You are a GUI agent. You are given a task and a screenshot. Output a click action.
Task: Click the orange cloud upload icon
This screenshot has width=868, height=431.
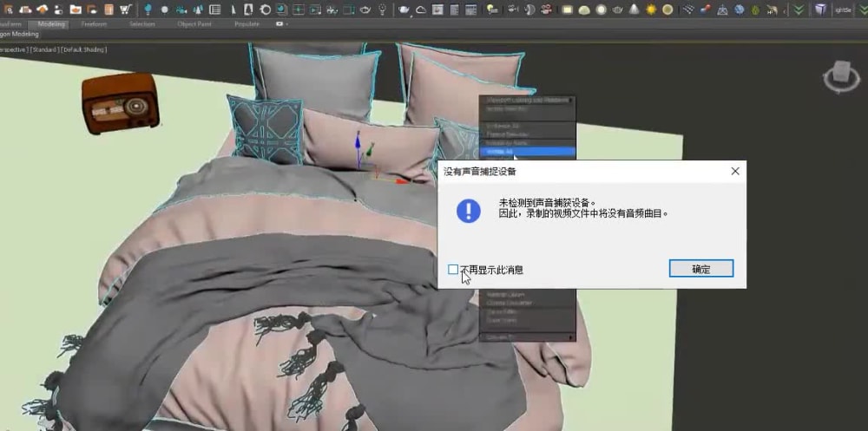(x=42, y=10)
